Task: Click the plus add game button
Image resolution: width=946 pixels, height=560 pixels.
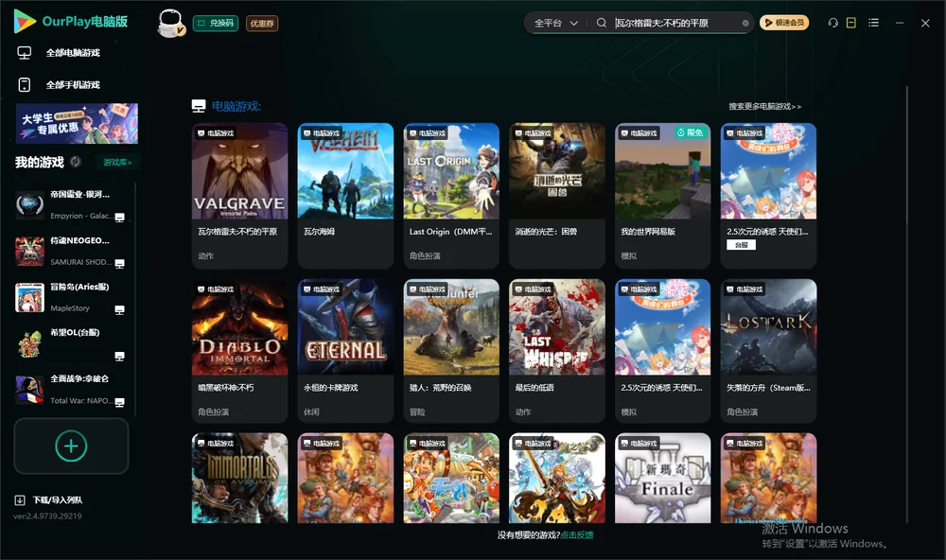Action: [x=71, y=446]
